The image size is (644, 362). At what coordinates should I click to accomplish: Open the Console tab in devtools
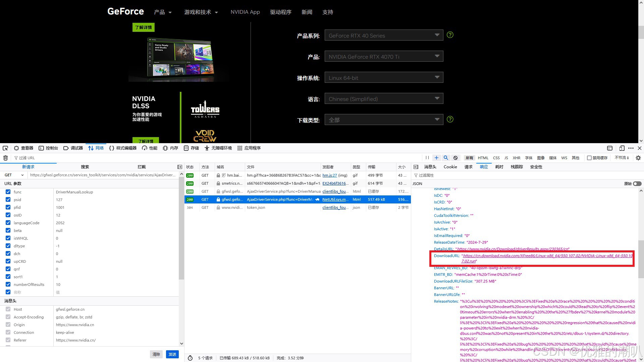48,148
